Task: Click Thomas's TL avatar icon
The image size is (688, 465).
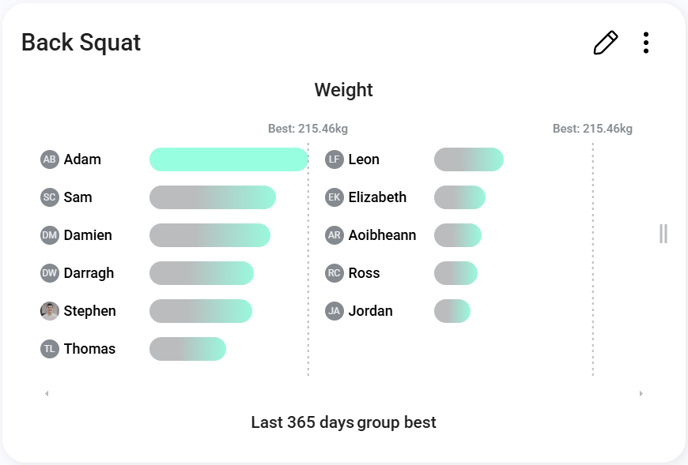Action: coord(50,349)
